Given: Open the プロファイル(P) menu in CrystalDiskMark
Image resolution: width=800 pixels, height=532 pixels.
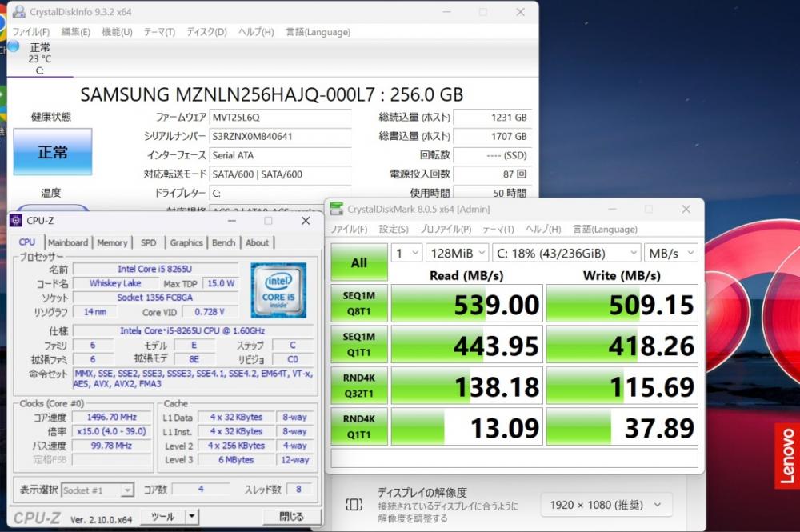Looking at the screenshot, I should [446, 229].
